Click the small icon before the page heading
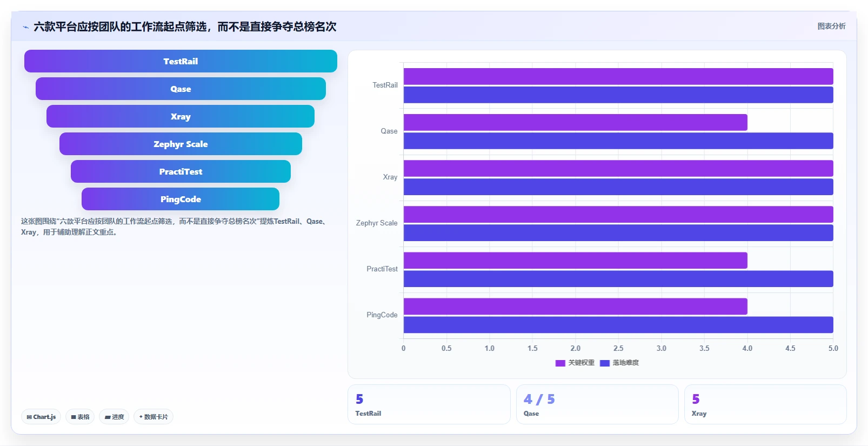This screenshot has width=868, height=446. (25, 27)
